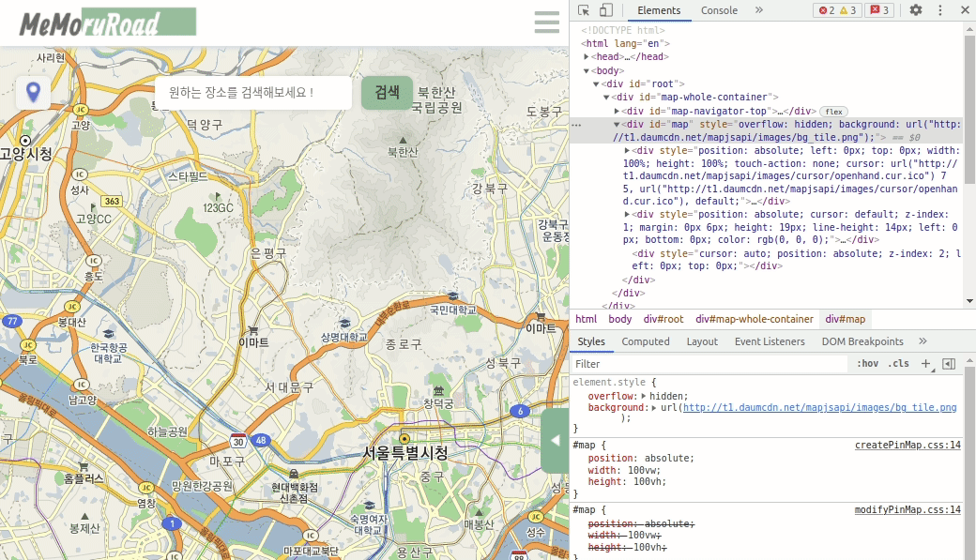Image resolution: width=976 pixels, height=560 pixels.
Task: Collapse the body element node
Action: click(x=587, y=71)
